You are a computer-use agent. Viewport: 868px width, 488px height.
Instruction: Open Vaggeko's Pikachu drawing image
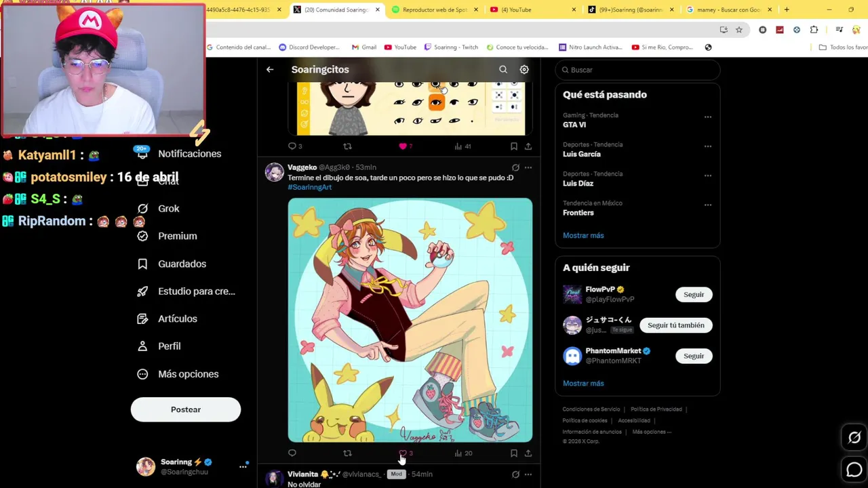(x=410, y=320)
